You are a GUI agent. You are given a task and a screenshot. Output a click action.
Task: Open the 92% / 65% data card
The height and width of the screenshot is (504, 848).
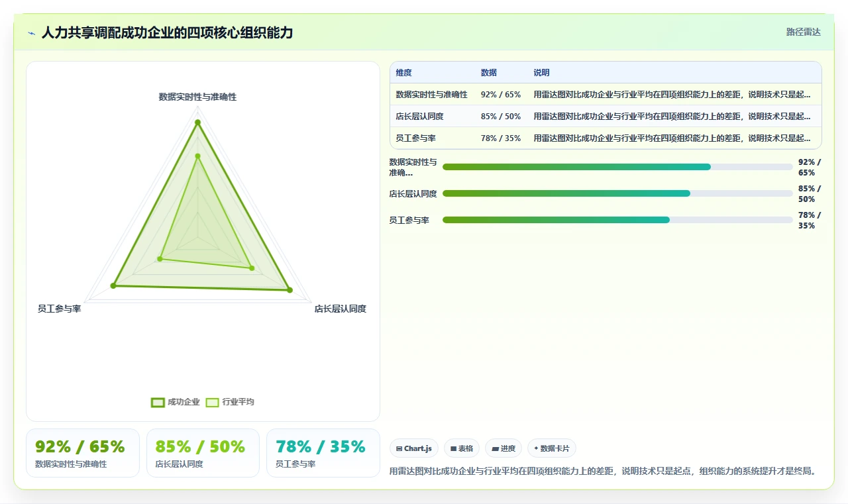(83, 453)
